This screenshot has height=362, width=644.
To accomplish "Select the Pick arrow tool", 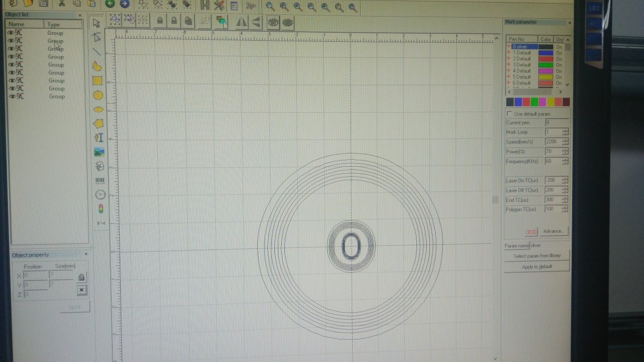I will (x=97, y=23).
